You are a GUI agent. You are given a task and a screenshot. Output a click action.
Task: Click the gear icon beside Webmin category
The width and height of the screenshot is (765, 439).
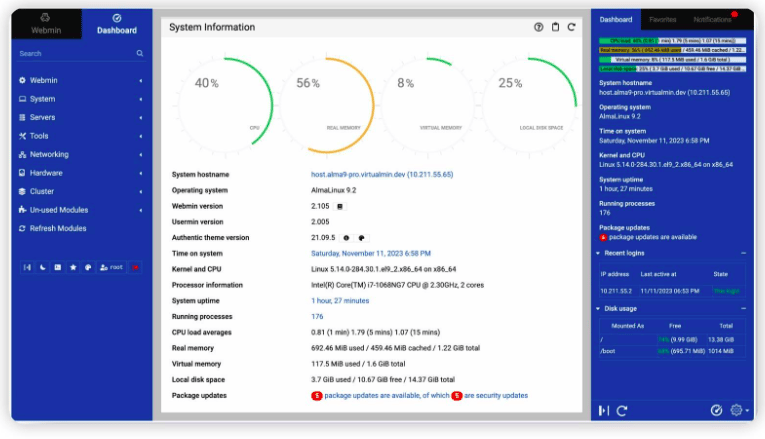(x=22, y=80)
